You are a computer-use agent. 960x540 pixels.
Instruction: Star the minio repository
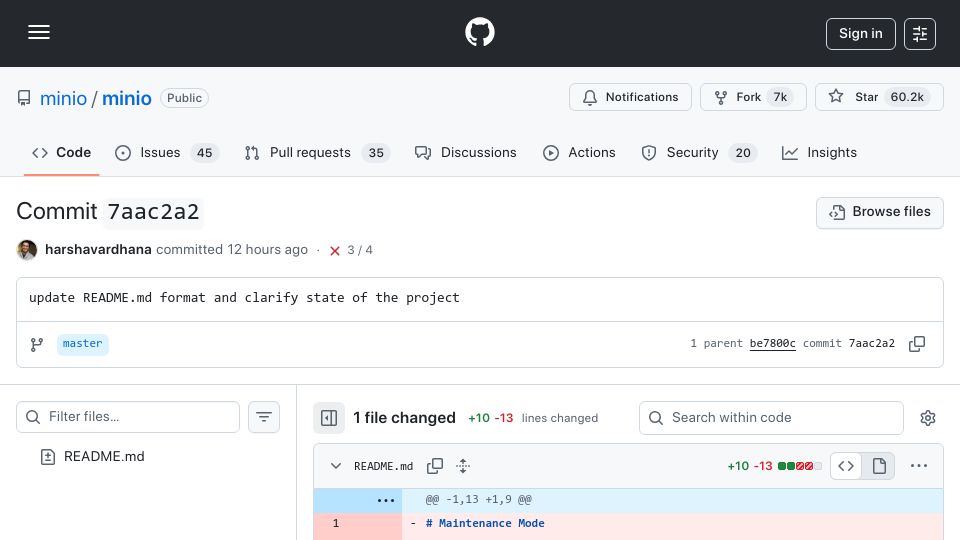point(879,97)
